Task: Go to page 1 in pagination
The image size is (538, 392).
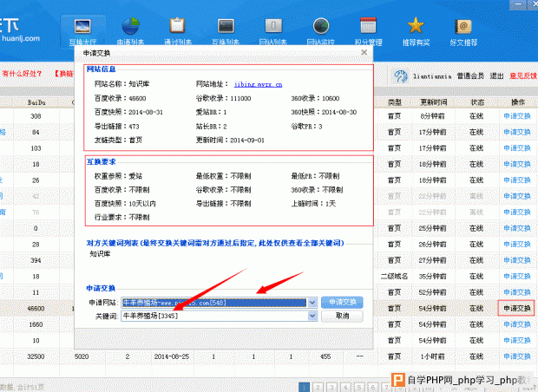Action: pyautogui.click(x=304, y=387)
